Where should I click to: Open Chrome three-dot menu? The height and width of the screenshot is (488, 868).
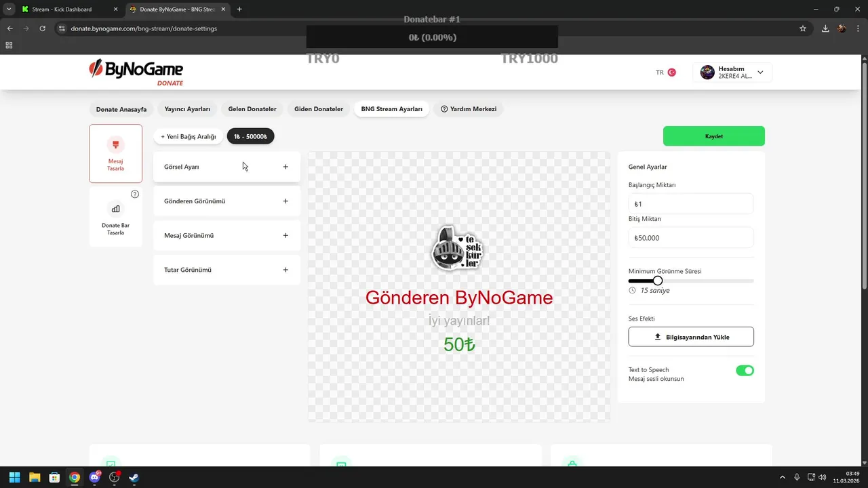point(857,28)
